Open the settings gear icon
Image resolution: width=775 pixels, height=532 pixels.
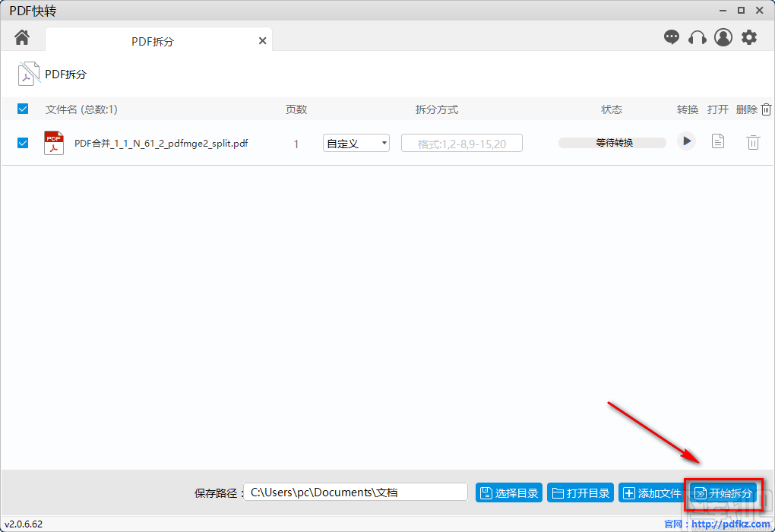750,36
